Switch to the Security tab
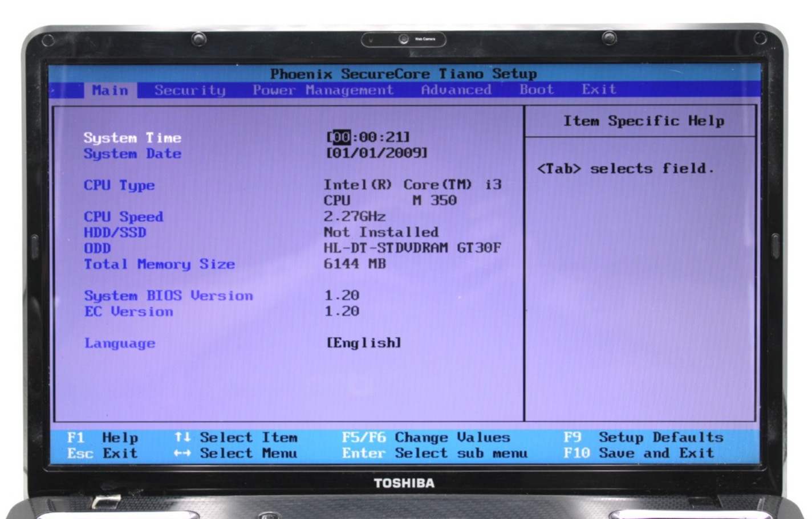Image resolution: width=812 pixels, height=519 pixels. pyautogui.click(x=190, y=91)
